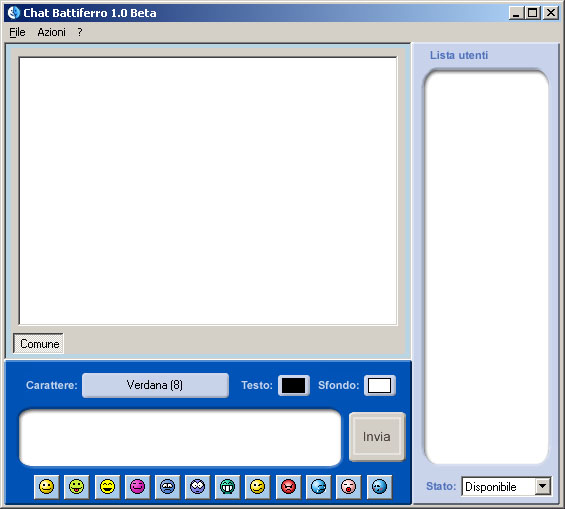Image resolution: width=565 pixels, height=509 pixels.
Task: Switch to the Comune chat tab
Action: (x=39, y=344)
